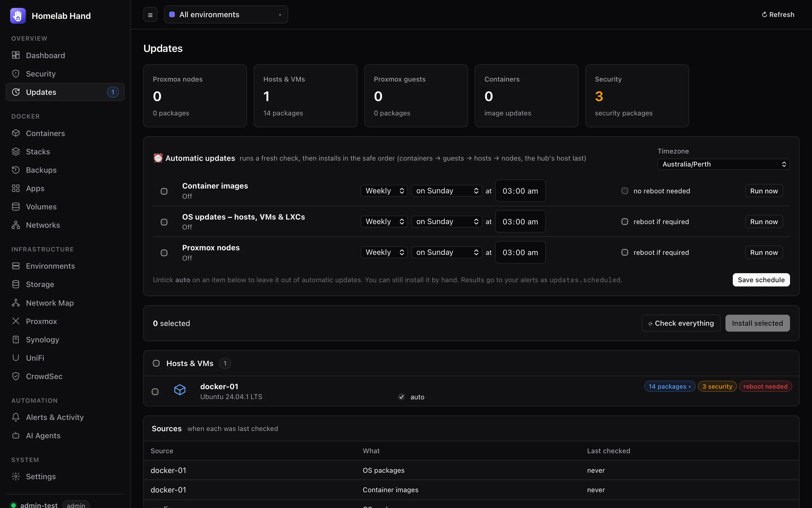Image resolution: width=812 pixels, height=508 pixels.
Task: Click the 03:00 am time field for Proxmox nodes
Action: pyautogui.click(x=520, y=252)
